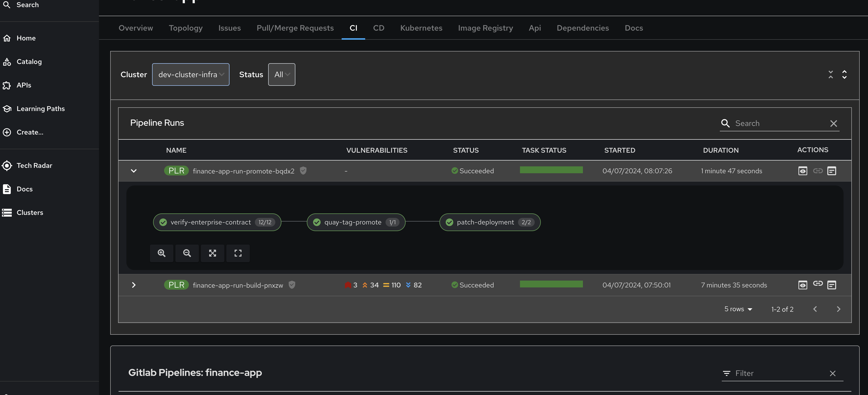The image size is (868, 395).
Task: Click signed shield badge on finance-app-run-promote-bqdx2
Action: pos(303,171)
